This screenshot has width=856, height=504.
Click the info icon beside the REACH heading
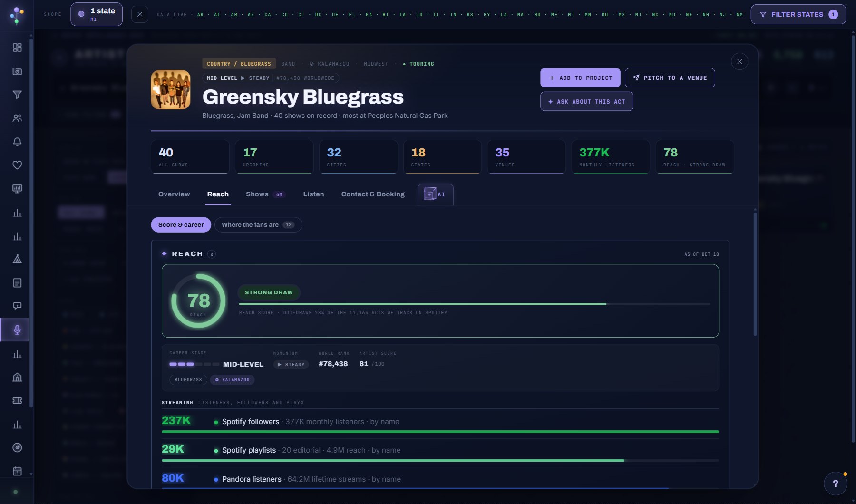(212, 254)
